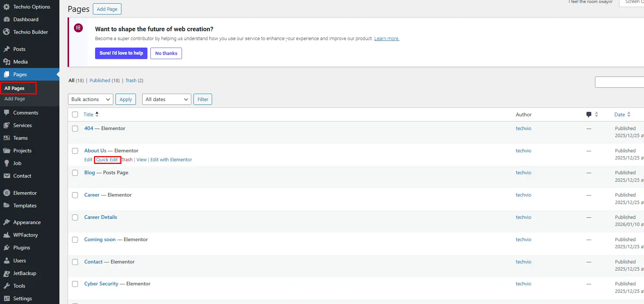
Task: View the Trash pages list
Action: (131, 80)
